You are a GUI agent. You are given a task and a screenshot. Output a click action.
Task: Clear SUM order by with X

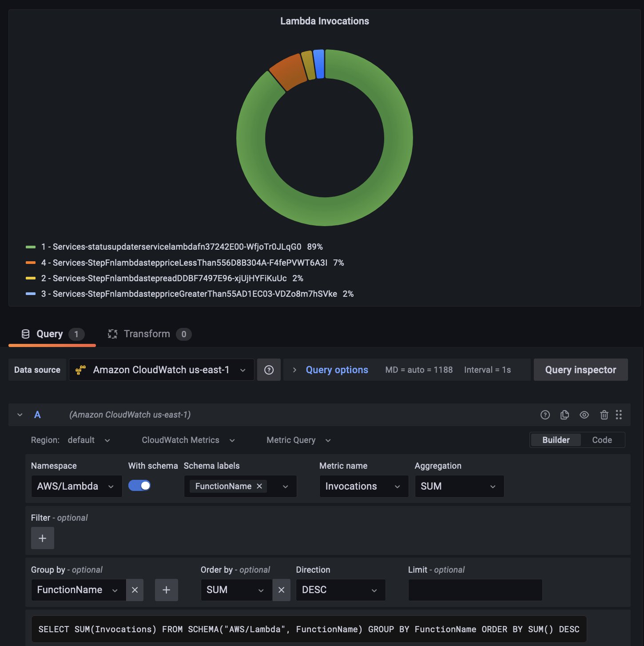coord(281,590)
